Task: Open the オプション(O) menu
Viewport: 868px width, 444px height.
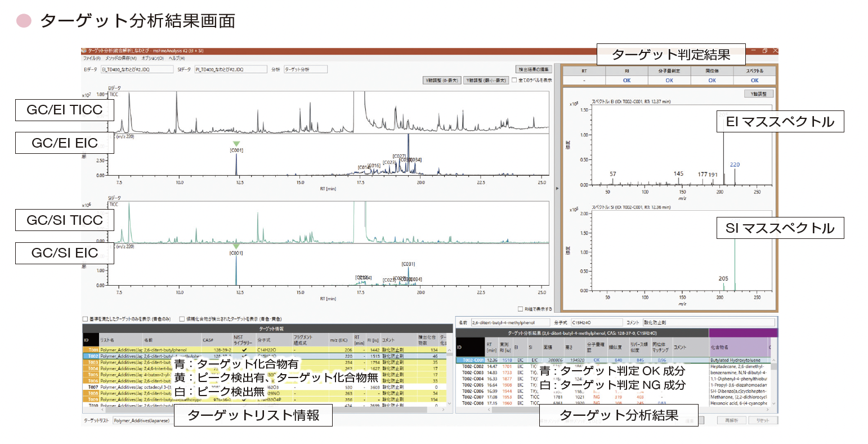Action: [153, 58]
